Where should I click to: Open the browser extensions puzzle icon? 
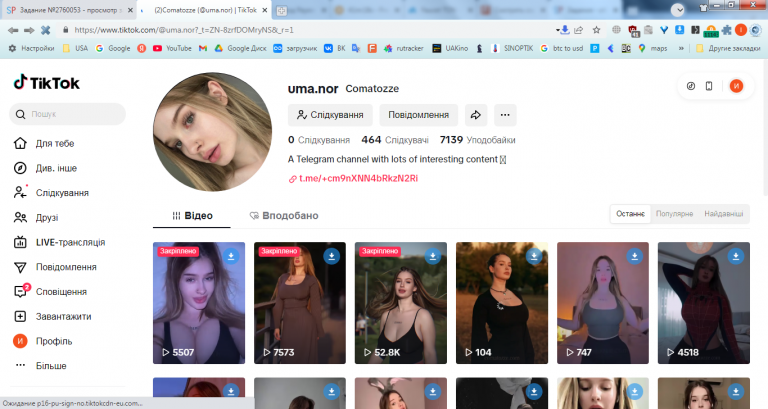click(727, 30)
